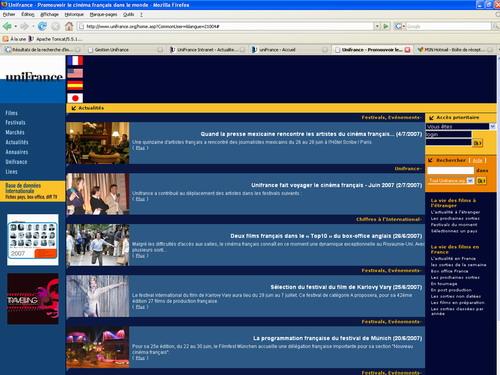Expand the 'Vous êtes' dropdown
This screenshot has width=500, height=375.
492,127
